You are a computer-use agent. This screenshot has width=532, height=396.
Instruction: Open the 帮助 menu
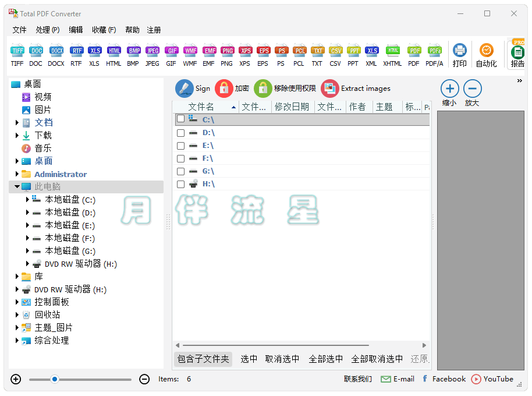click(x=132, y=30)
